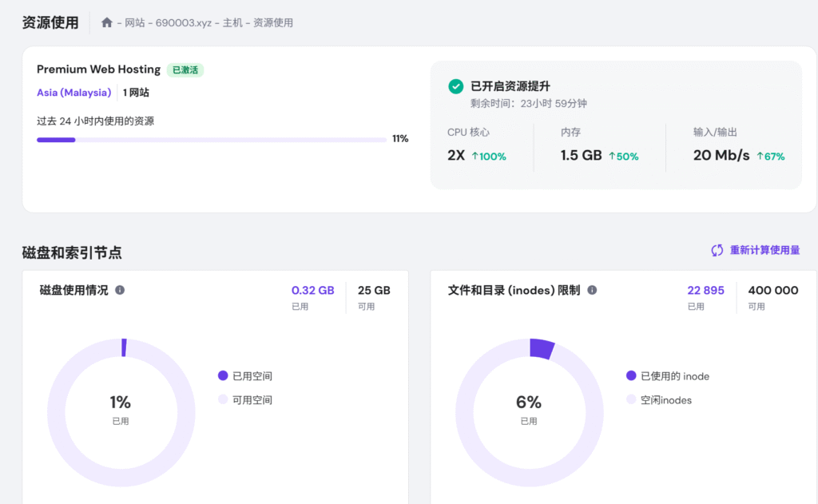Image resolution: width=818 pixels, height=504 pixels.
Task: Click the 6% inodes donut chart
Action: pyautogui.click(x=529, y=407)
